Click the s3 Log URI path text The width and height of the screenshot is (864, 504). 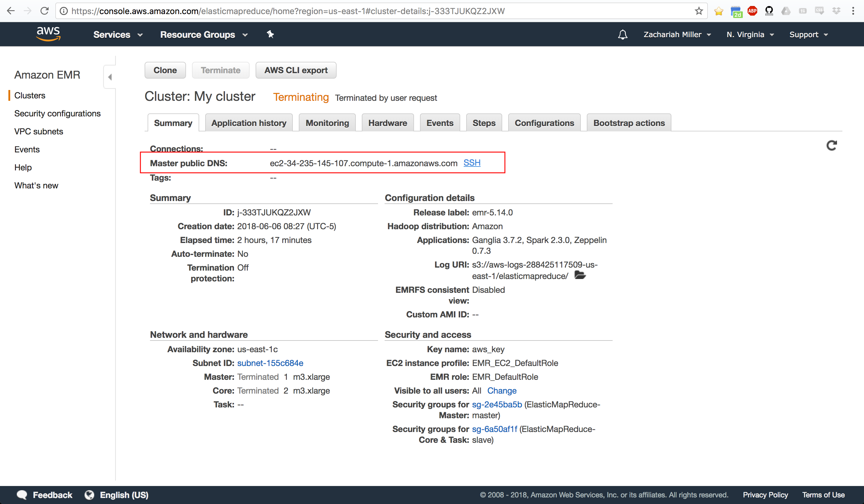(x=535, y=270)
